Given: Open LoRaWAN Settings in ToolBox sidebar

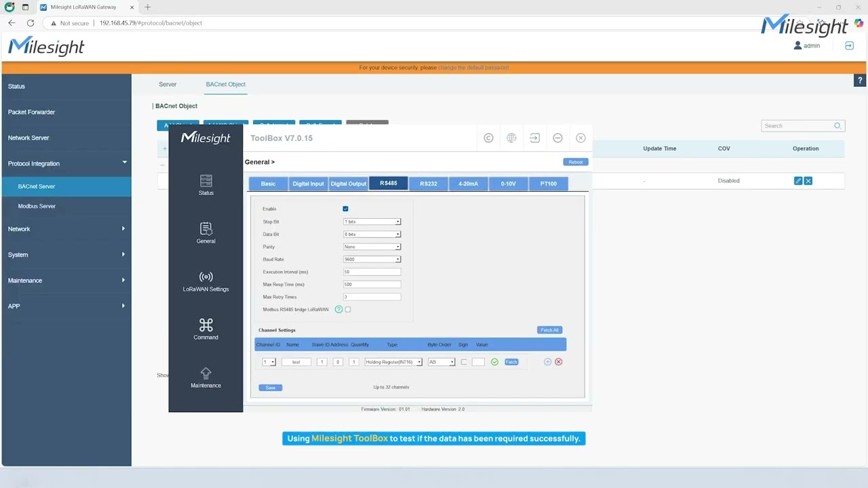Looking at the screenshot, I should click(x=206, y=281).
